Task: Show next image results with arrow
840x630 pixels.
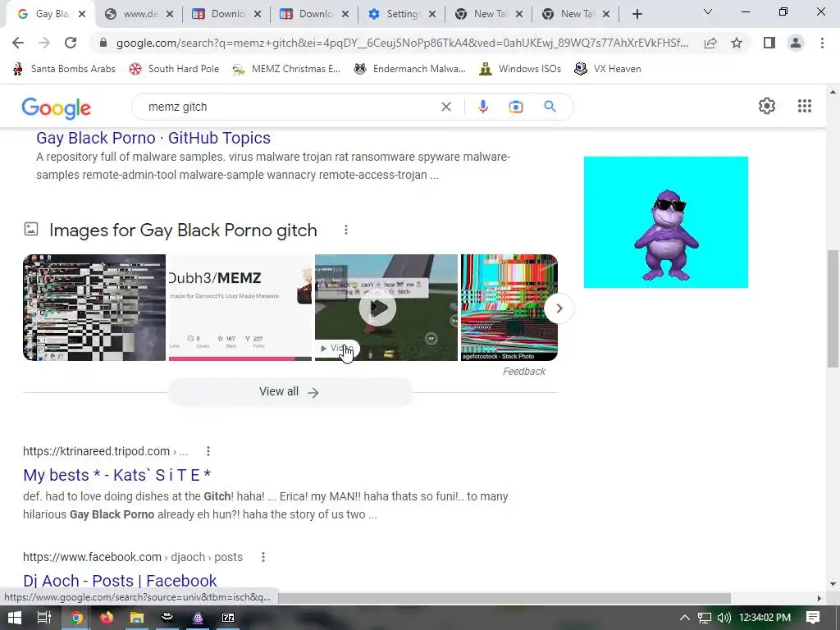Action: pyautogui.click(x=559, y=308)
